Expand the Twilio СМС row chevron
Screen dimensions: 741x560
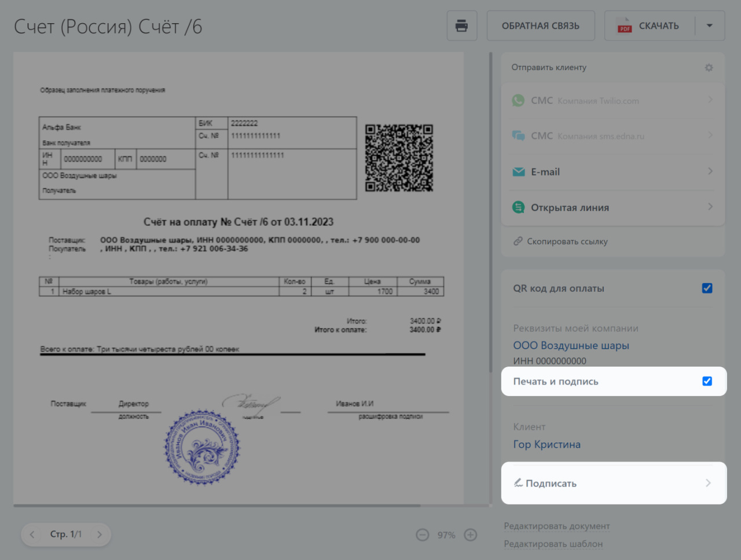tap(710, 100)
